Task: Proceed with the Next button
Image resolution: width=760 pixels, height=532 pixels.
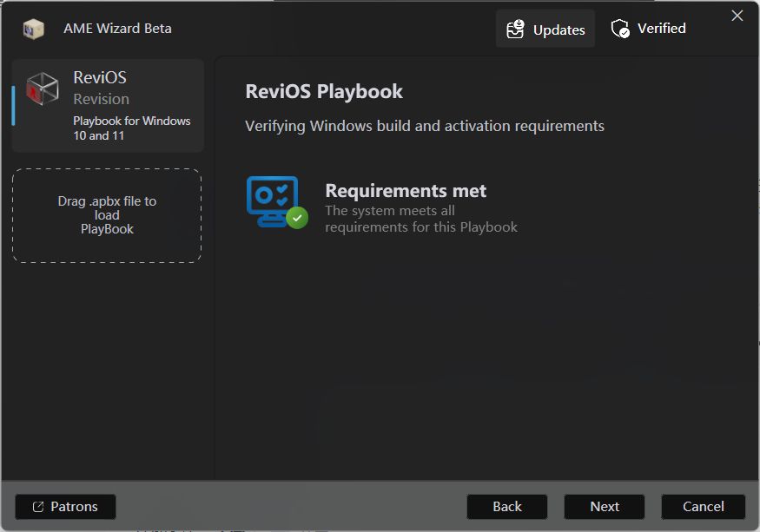Action: (x=605, y=507)
